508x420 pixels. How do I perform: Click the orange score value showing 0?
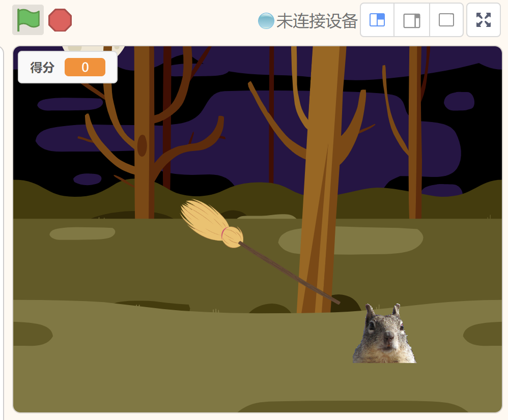[x=85, y=67]
